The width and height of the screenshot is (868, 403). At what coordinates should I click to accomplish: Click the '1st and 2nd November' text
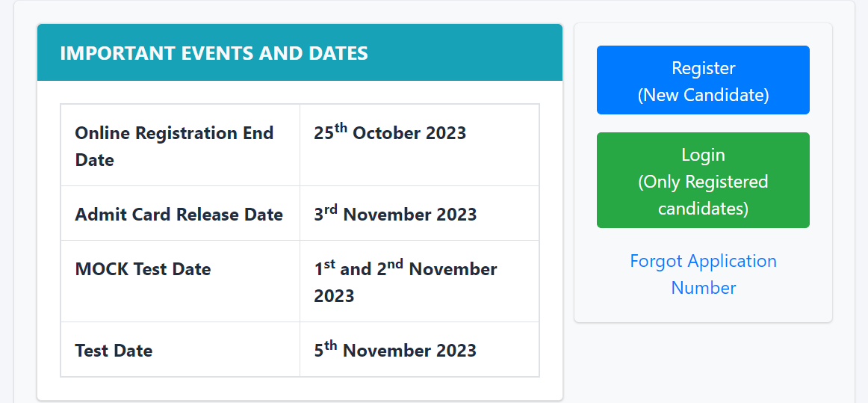tap(406, 269)
